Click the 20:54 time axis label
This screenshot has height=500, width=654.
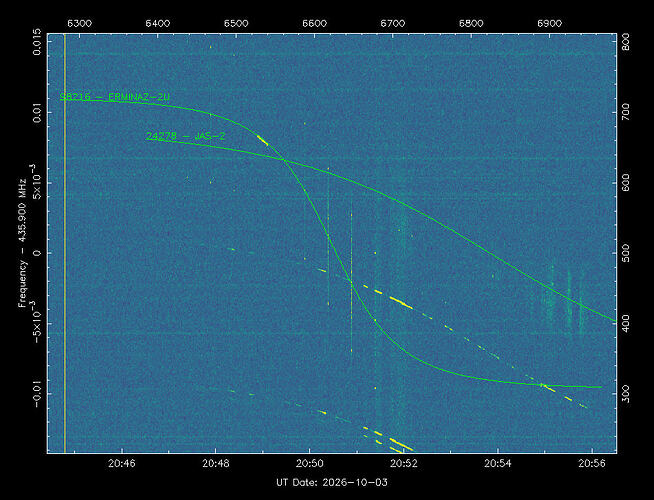[498, 463]
